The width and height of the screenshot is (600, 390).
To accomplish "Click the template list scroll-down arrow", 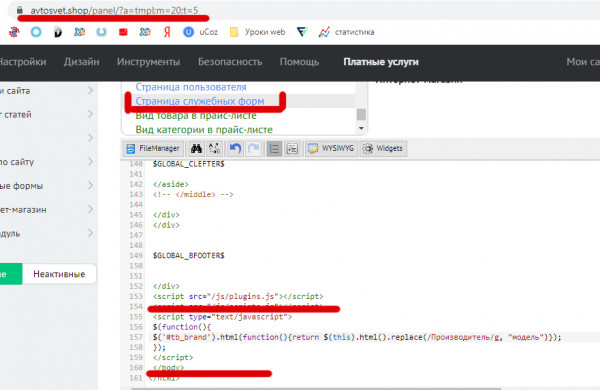I will [x=361, y=129].
